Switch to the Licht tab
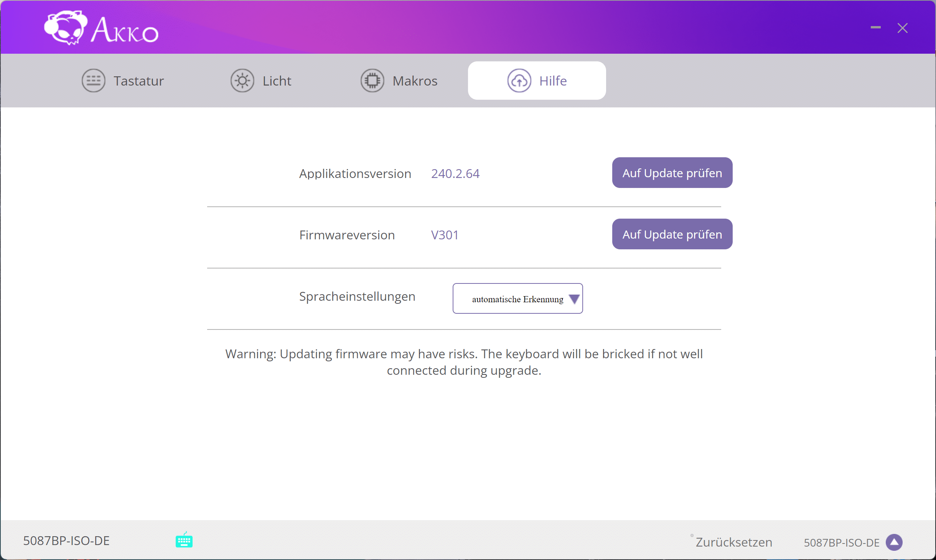936x560 pixels. 277,81
